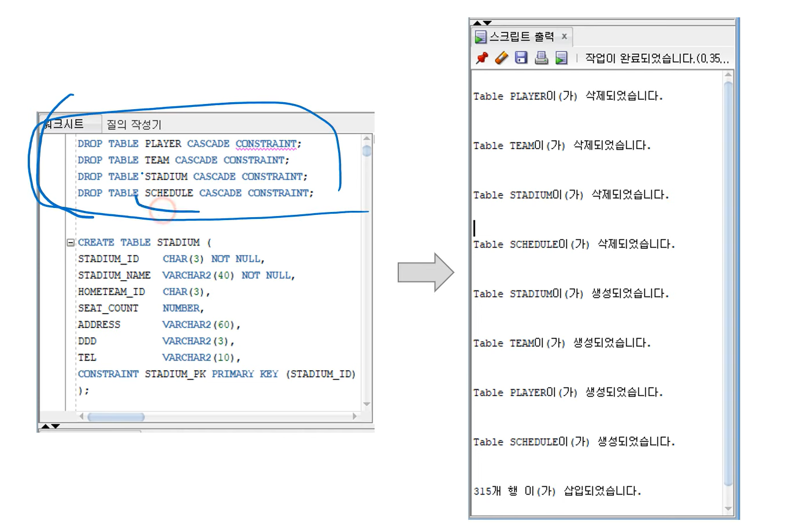Click 'Table SCHEDULE이(가) 생성되었습니다.' output line

[574, 442]
